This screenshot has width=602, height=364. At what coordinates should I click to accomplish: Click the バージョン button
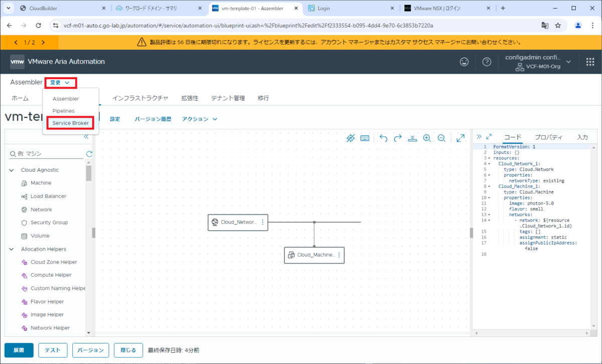point(90,350)
